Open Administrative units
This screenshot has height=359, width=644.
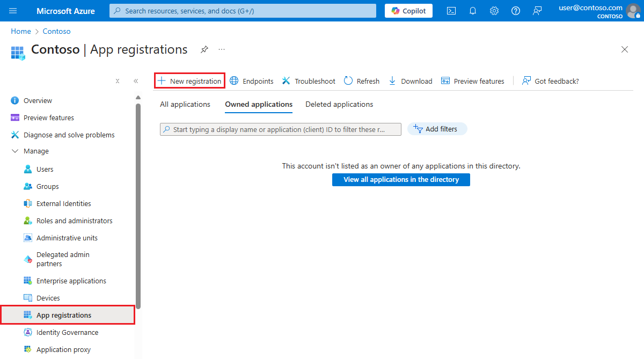pos(68,238)
